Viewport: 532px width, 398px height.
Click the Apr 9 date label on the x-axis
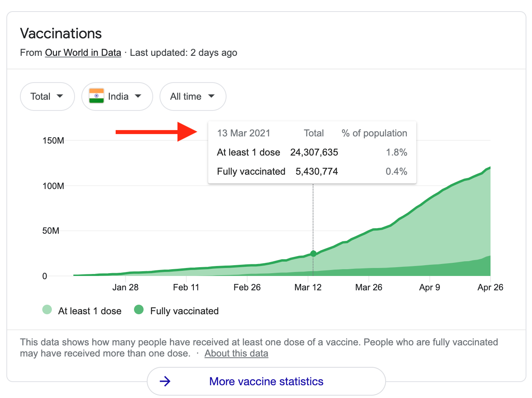[x=430, y=287]
